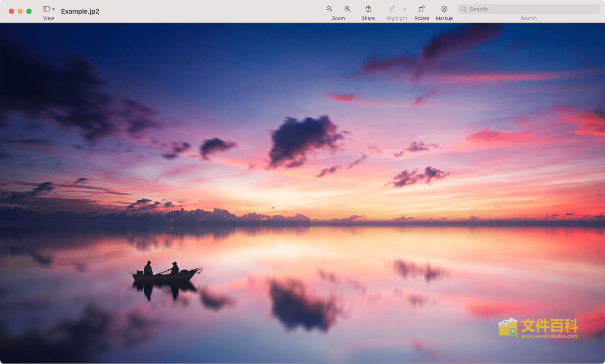Click the search magnifier icon

click(x=464, y=9)
